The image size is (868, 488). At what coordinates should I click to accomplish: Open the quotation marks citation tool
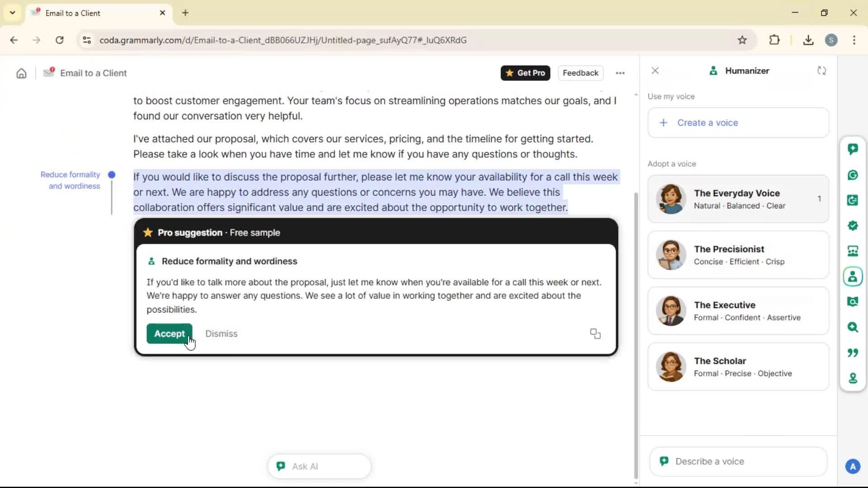click(853, 352)
